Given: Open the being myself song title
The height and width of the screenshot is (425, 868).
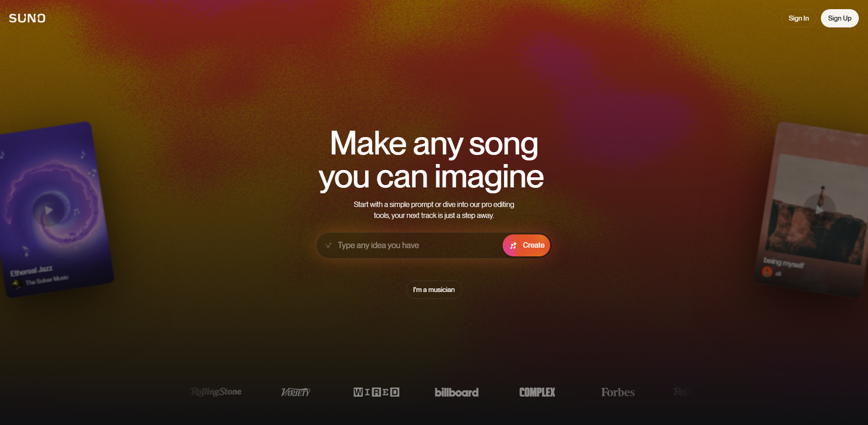Looking at the screenshot, I should tap(783, 262).
